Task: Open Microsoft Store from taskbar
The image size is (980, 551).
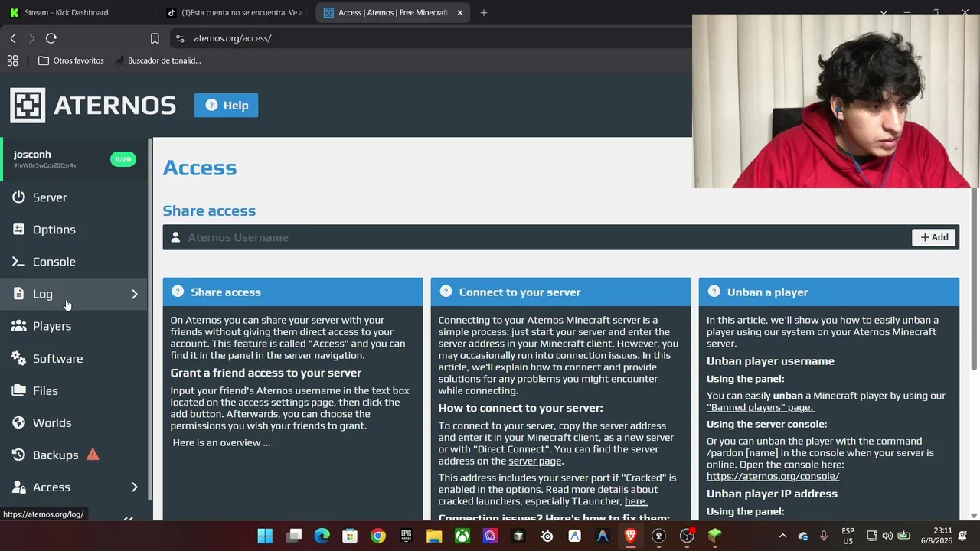Action: click(x=350, y=536)
